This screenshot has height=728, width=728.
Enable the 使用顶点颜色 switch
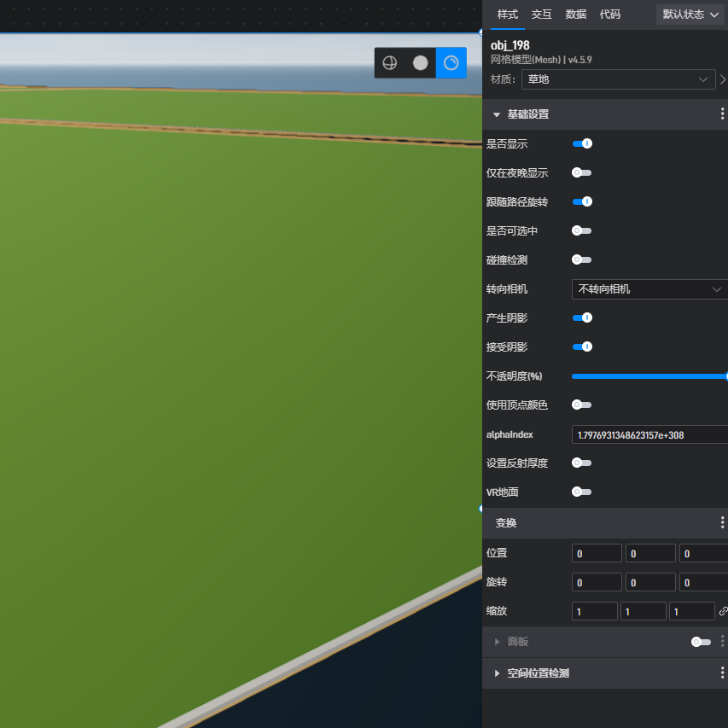[582, 405]
